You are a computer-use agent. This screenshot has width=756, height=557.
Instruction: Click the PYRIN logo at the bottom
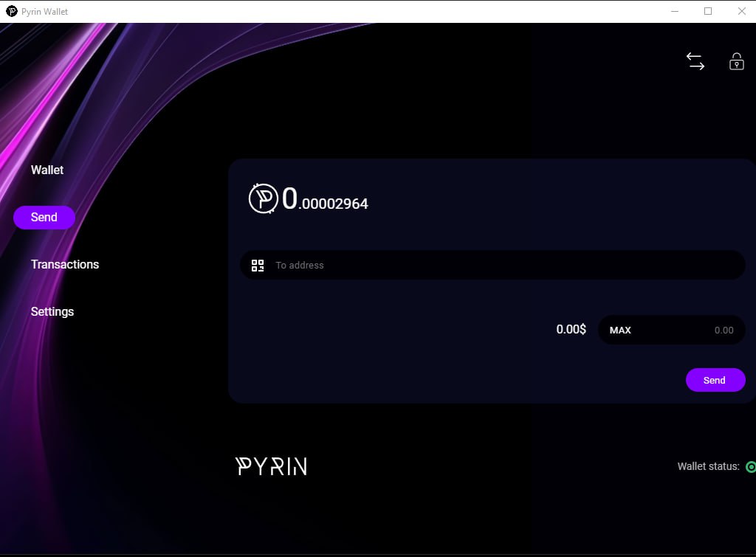pos(271,466)
